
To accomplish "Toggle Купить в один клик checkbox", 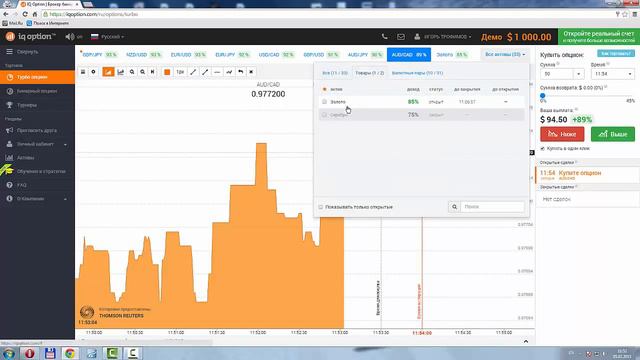I will (x=542, y=149).
